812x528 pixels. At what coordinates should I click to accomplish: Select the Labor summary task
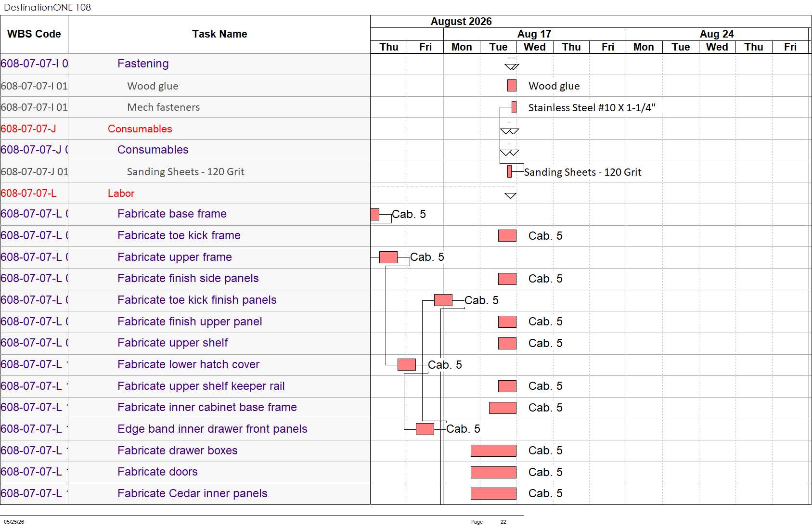(121, 193)
